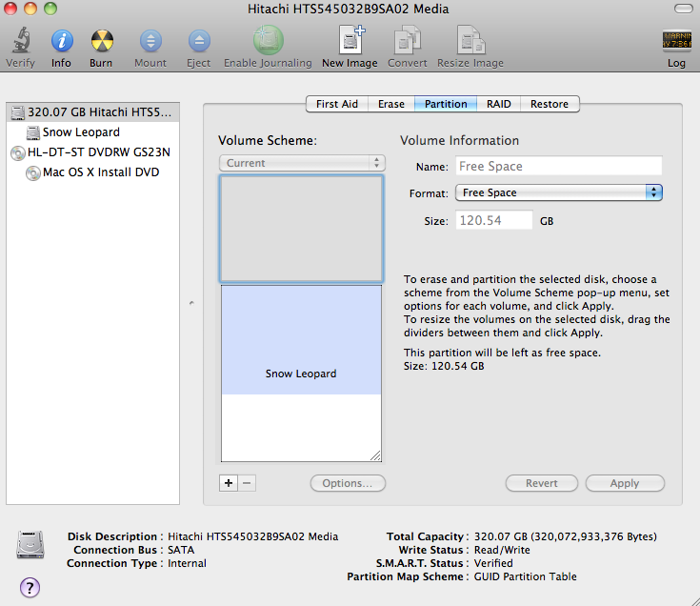The width and height of the screenshot is (700, 606).
Task: Click the sidebar splitter handle dot
Action: click(x=191, y=303)
